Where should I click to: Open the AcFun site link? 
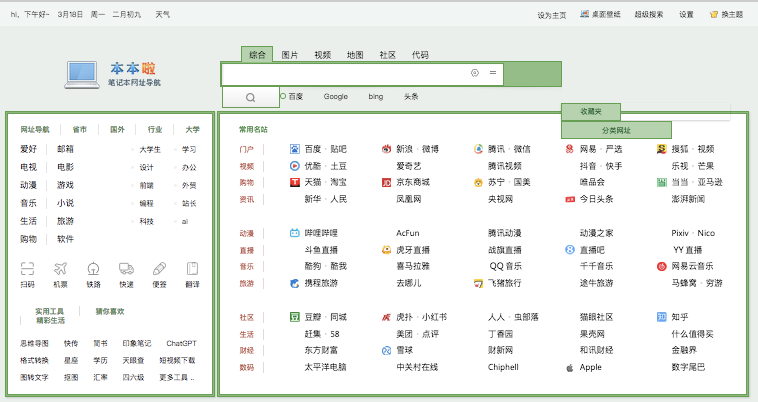(408, 233)
